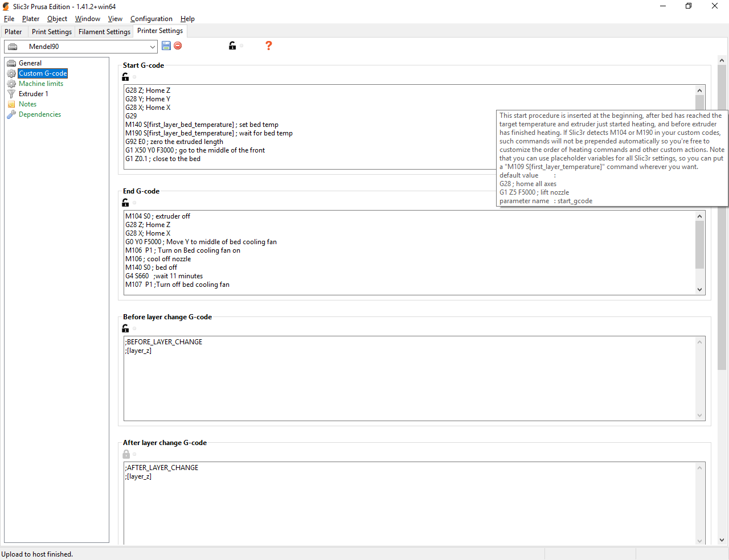
Task: Click main page scrollbar up arrow
Action: (x=722, y=60)
